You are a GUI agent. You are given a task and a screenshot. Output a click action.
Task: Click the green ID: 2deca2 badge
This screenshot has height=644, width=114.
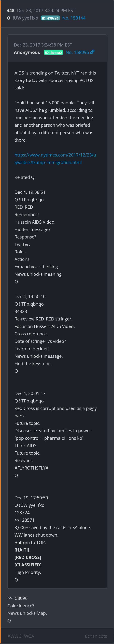tap(53, 53)
